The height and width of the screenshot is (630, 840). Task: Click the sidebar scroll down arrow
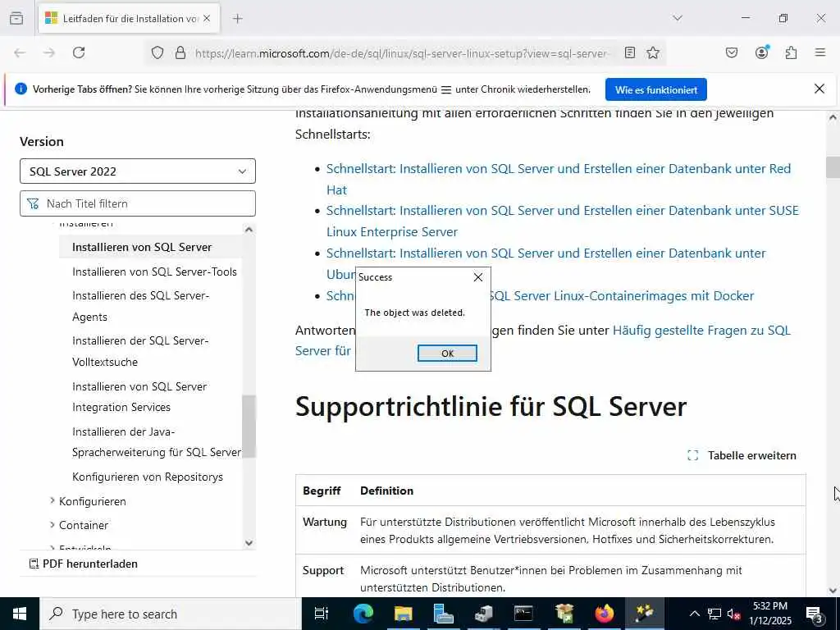pyautogui.click(x=249, y=543)
